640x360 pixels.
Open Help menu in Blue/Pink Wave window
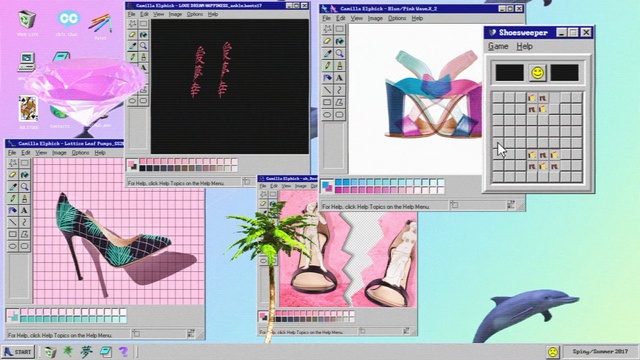click(417, 18)
